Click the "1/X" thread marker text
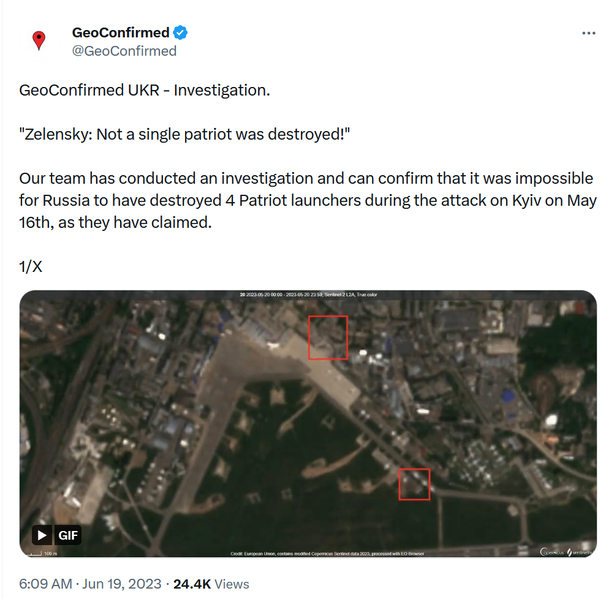 coord(32,267)
